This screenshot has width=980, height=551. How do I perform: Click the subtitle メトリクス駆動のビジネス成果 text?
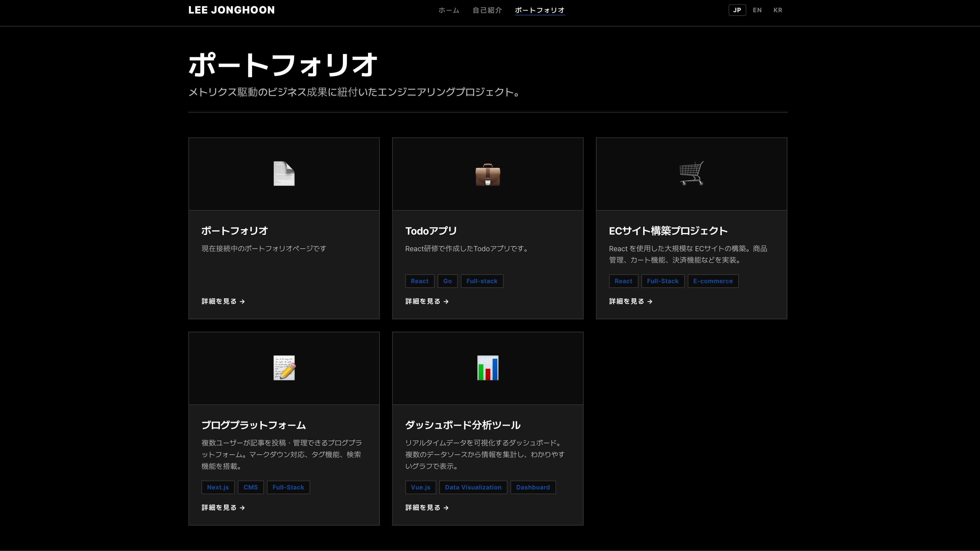(355, 92)
